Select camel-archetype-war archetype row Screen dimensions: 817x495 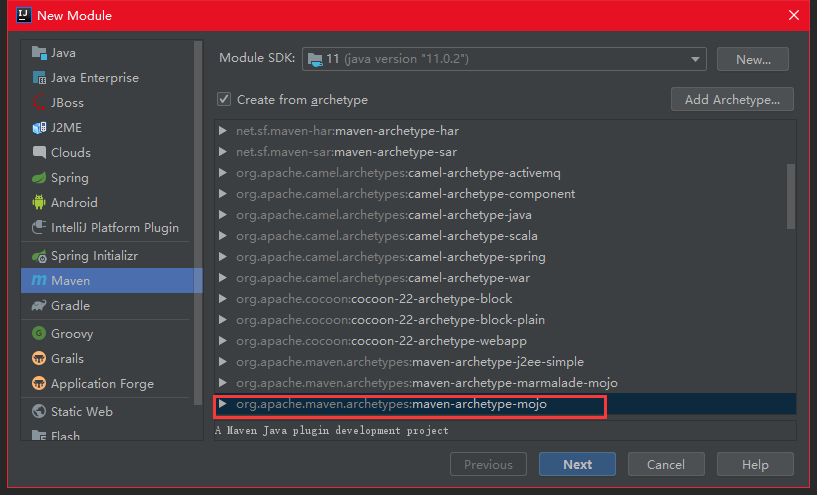coord(505,278)
